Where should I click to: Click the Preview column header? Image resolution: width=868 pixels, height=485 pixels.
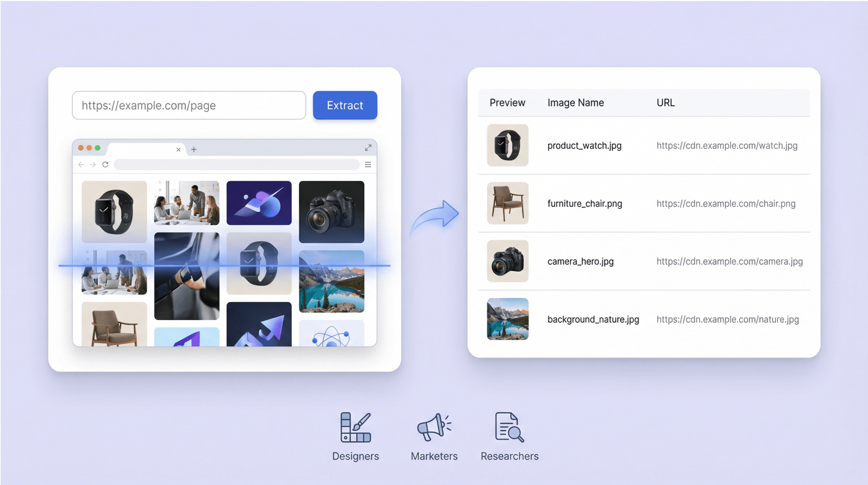coord(507,103)
